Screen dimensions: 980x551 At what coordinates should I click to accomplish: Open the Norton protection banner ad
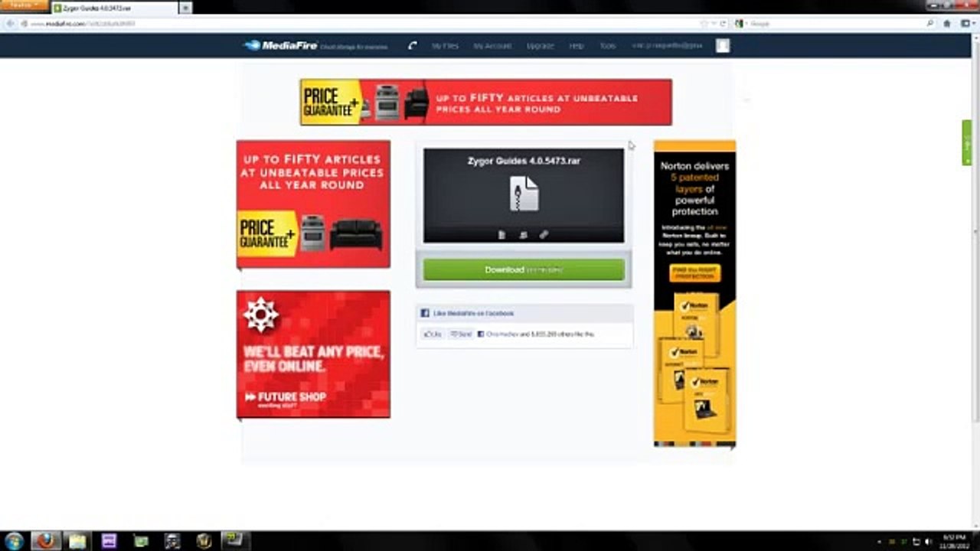pyautogui.click(x=694, y=293)
